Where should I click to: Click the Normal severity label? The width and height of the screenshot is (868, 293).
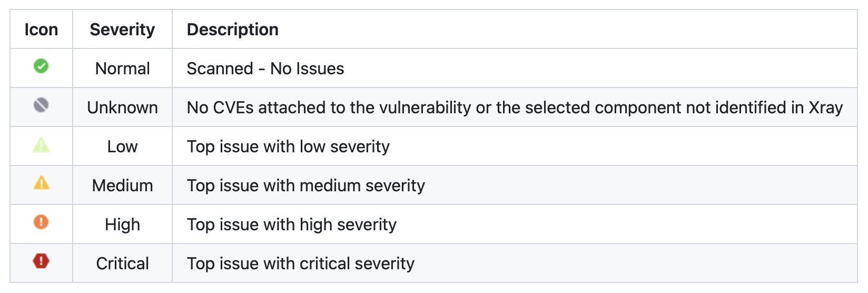click(122, 69)
